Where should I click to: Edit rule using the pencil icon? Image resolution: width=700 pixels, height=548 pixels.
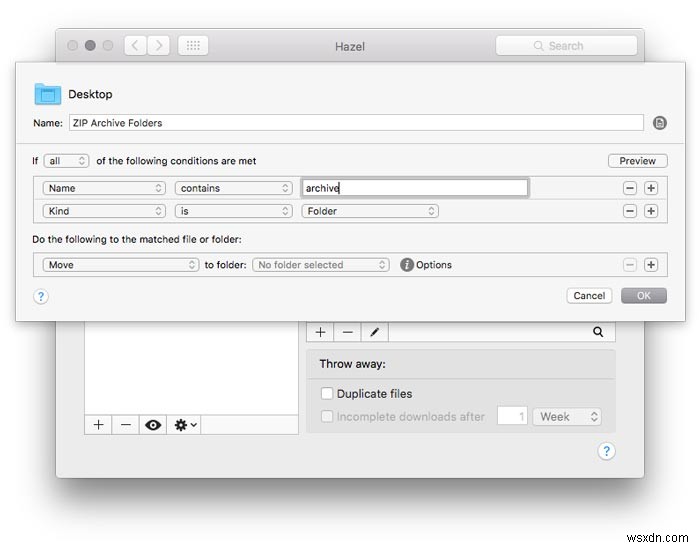(375, 332)
